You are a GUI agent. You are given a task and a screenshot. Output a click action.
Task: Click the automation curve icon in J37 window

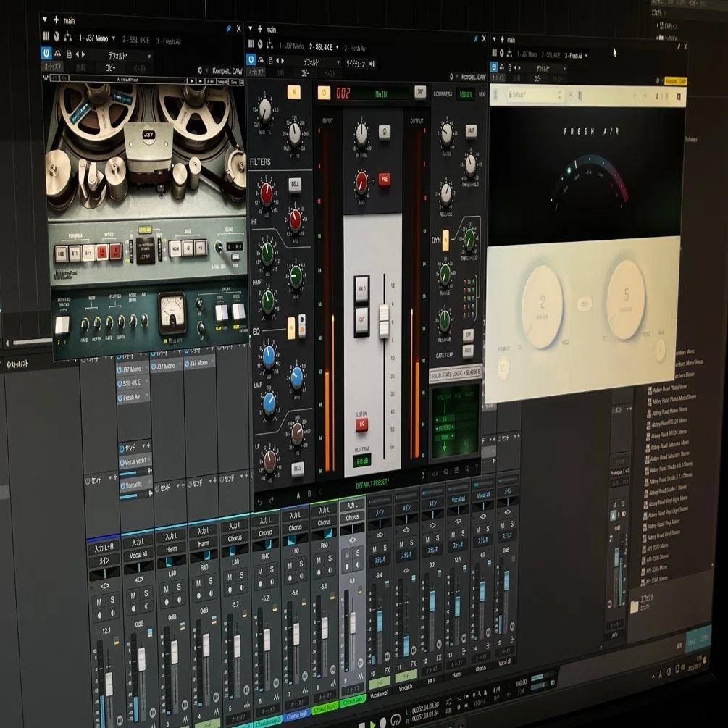point(57,54)
